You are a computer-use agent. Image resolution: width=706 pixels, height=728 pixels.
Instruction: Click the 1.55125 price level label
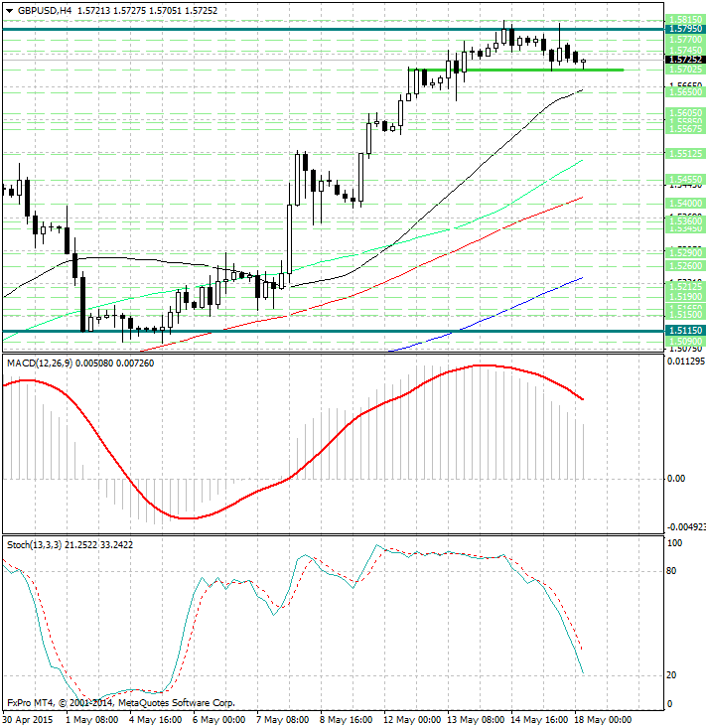pos(685,153)
